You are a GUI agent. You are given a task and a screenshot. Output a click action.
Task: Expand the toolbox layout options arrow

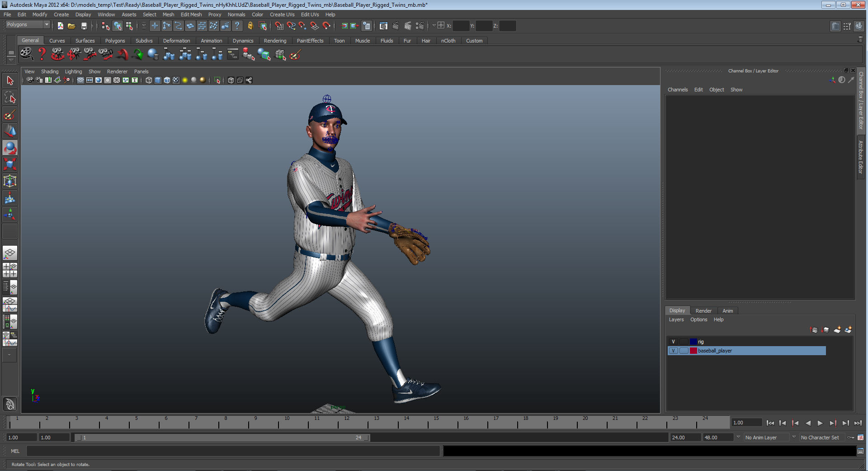(x=9, y=355)
